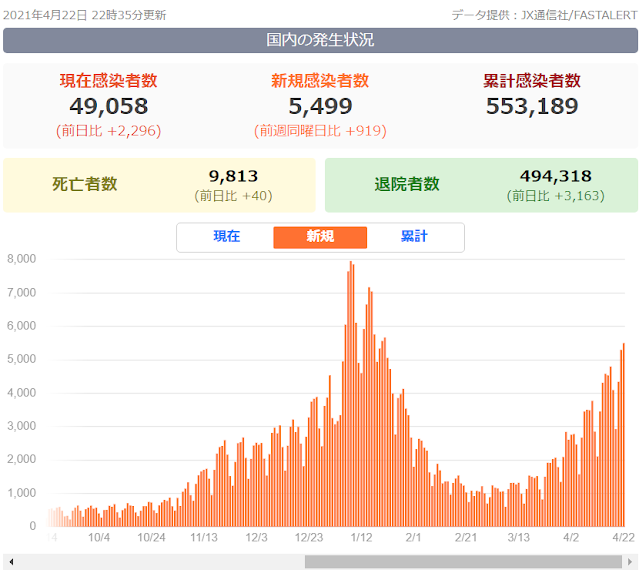Click the 1/12 x-axis date label

tap(361, 538)
